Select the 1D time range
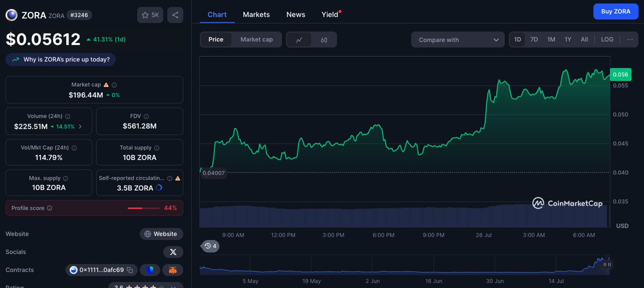This screenshot has width=644, height=288. tap(517, 39)
